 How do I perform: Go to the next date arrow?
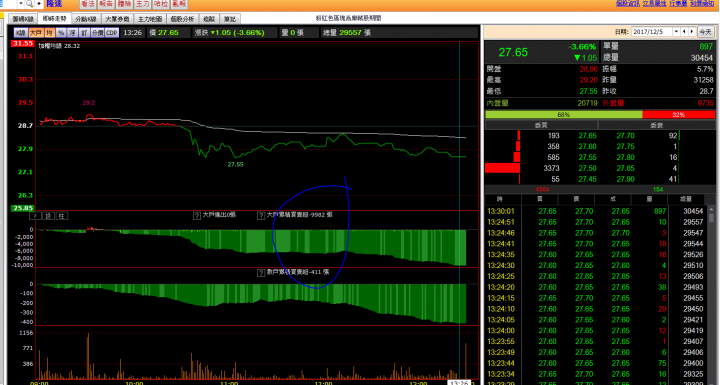point(692,32)
